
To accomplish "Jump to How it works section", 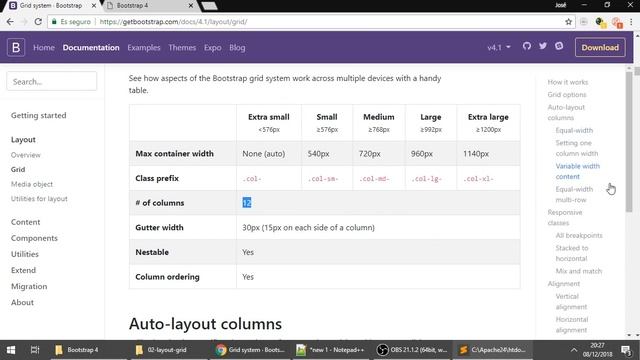I will point(568,82).
